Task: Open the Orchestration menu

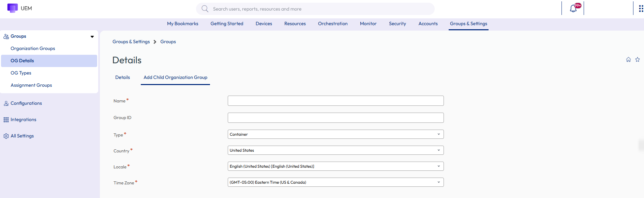Action: coord(333,24)
